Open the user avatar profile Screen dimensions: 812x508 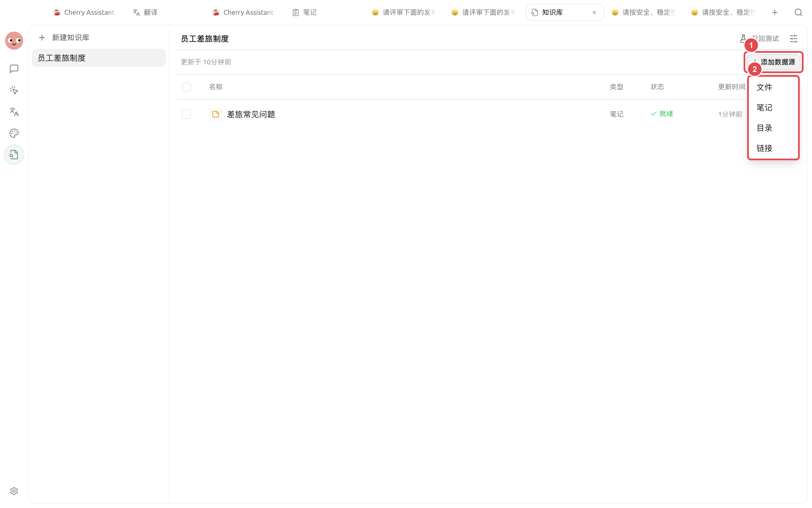[14, 41]
